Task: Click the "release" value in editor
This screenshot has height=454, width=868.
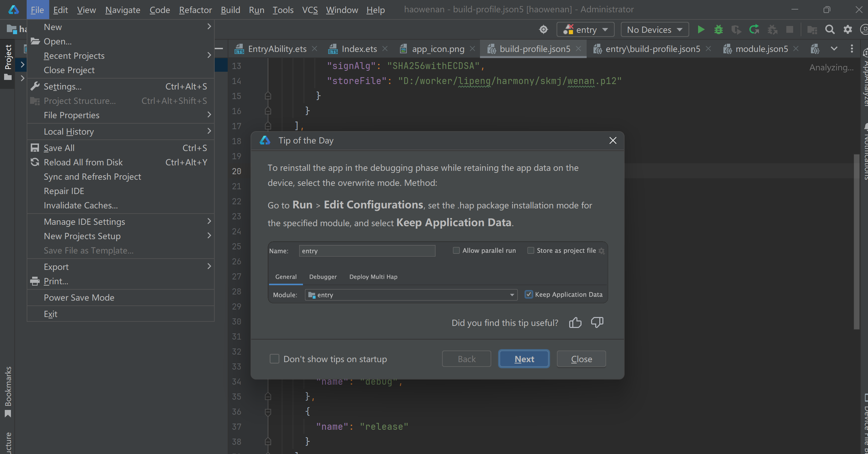Action: tap(384, 427)
